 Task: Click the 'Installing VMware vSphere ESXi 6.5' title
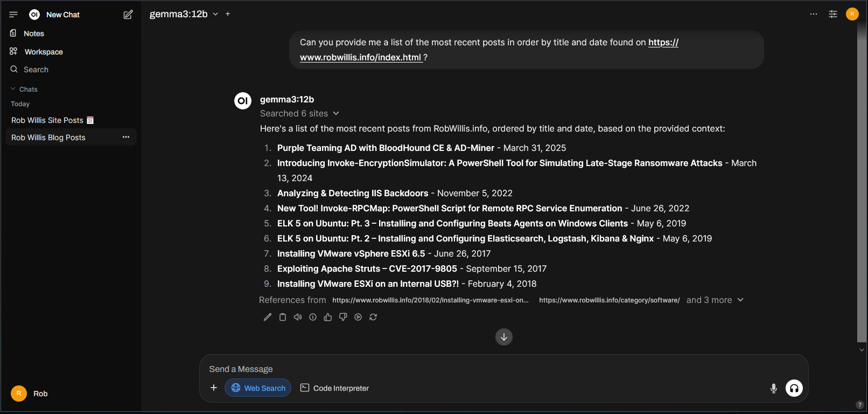click(x=351, y=253)
